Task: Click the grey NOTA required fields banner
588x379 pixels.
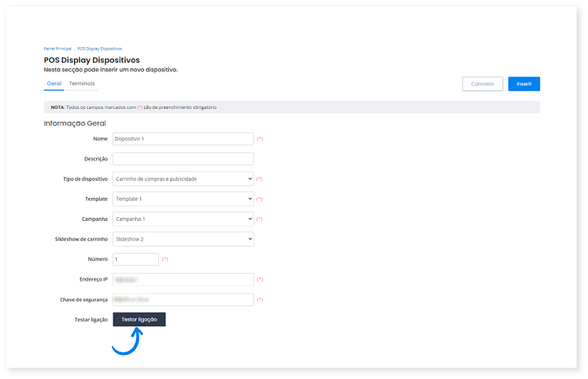Action: point(291,107)
